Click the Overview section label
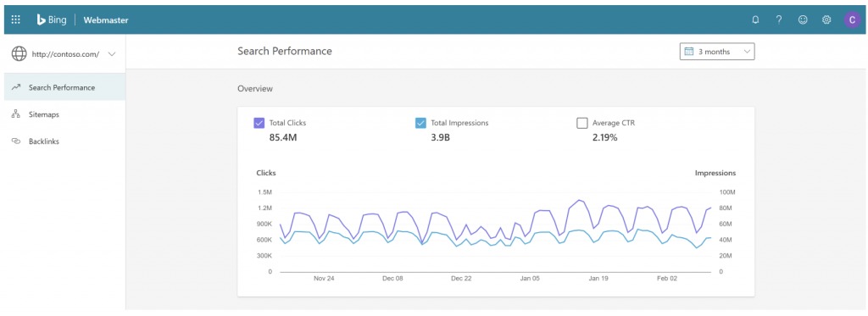This screenshot has width=868, height=316. (x=255, y=88)
